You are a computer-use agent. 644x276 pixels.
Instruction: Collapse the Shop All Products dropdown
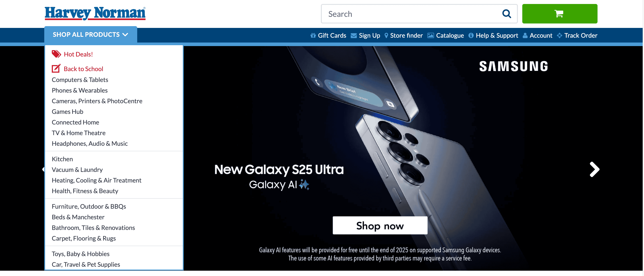pyautogui.click(x=91, y=35)
